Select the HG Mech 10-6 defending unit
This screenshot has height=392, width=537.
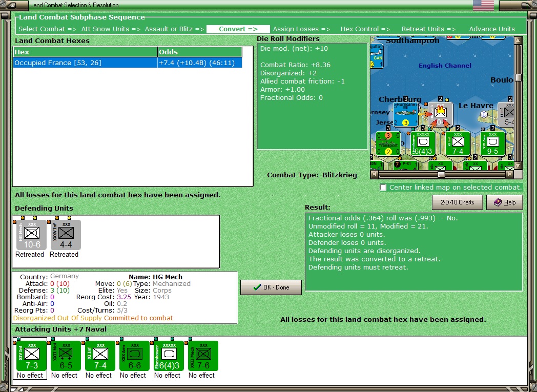(31, 235)
